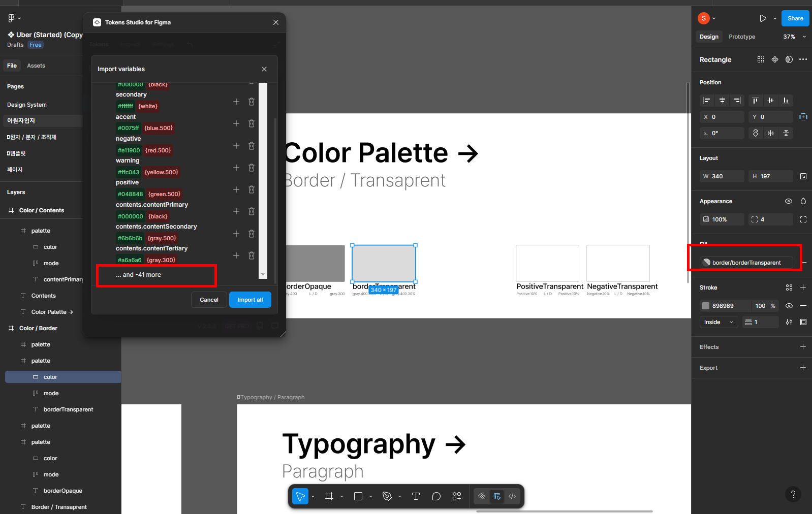Click the opacity 100% input field
This screenshot has height=514, width=812.
[722, 219]
